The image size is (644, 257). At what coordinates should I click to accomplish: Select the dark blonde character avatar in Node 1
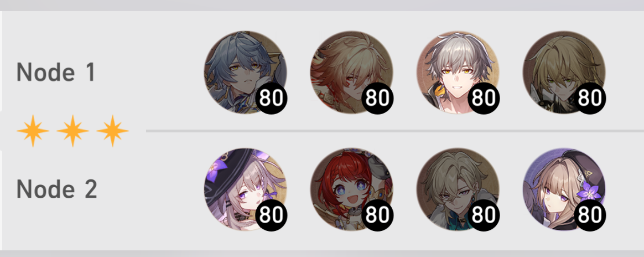564,72
